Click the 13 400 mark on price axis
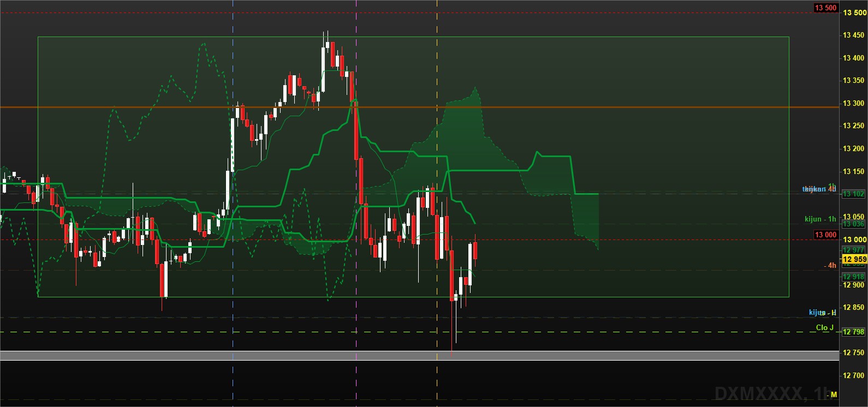Image resolution: width=868 pixels, height=407 pixels. coord(853,58)
